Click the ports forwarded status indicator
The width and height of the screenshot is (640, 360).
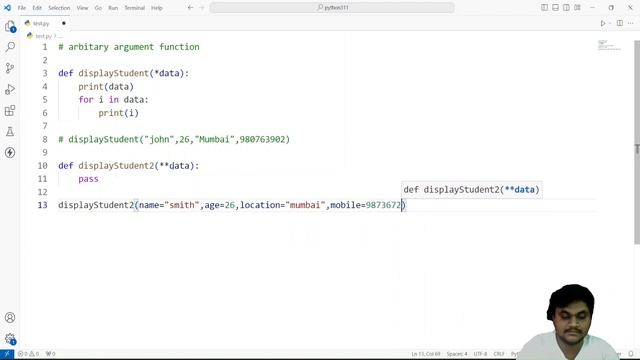coord(50,354)
